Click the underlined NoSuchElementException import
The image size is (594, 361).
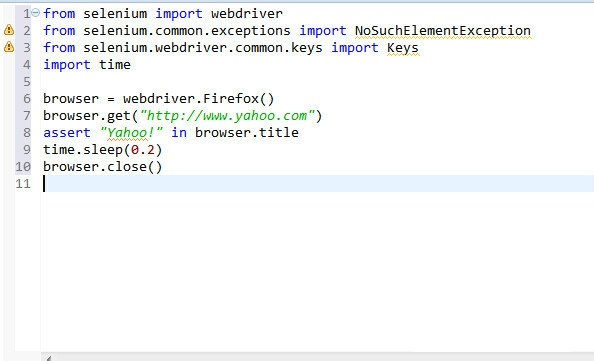442,31
